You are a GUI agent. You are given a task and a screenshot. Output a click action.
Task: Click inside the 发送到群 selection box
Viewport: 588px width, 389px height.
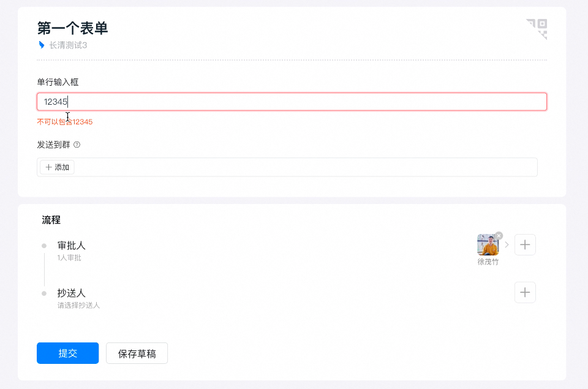click(x=306, y=167)
